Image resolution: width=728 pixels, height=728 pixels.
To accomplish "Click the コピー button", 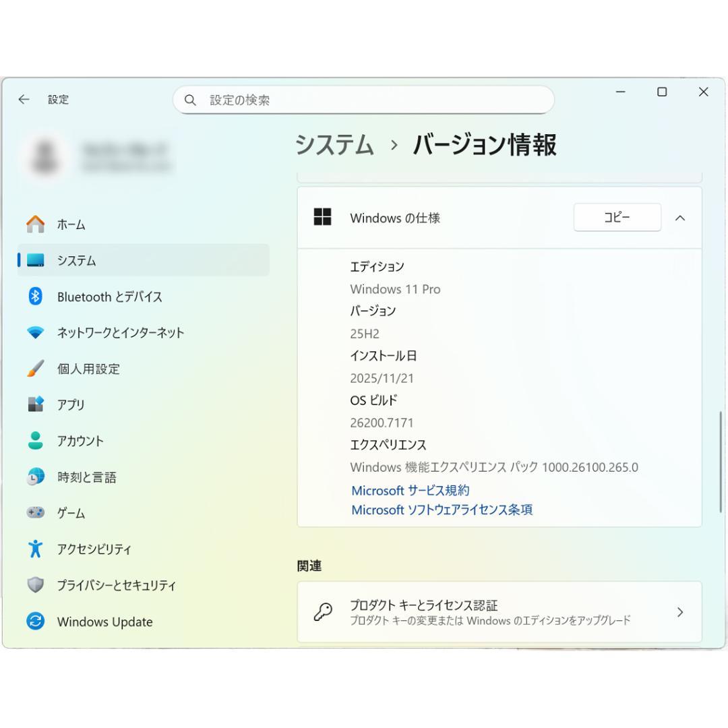I will (x=617, y=217).
